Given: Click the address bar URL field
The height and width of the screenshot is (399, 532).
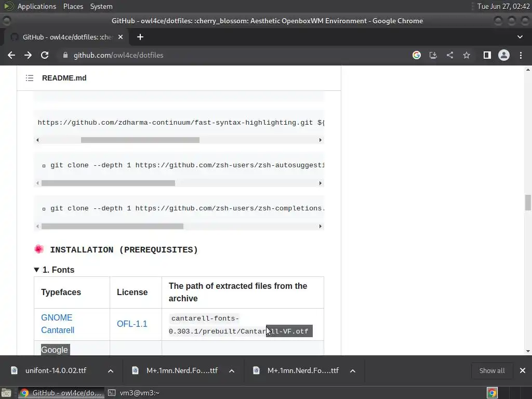Looking at the screenshot, I should pos(118,55).
